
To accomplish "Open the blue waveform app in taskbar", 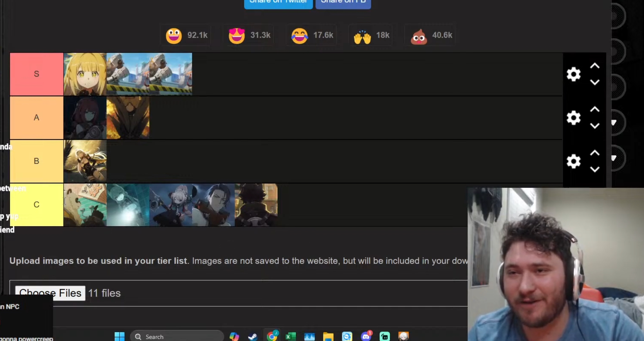I will tap(309, 337).
